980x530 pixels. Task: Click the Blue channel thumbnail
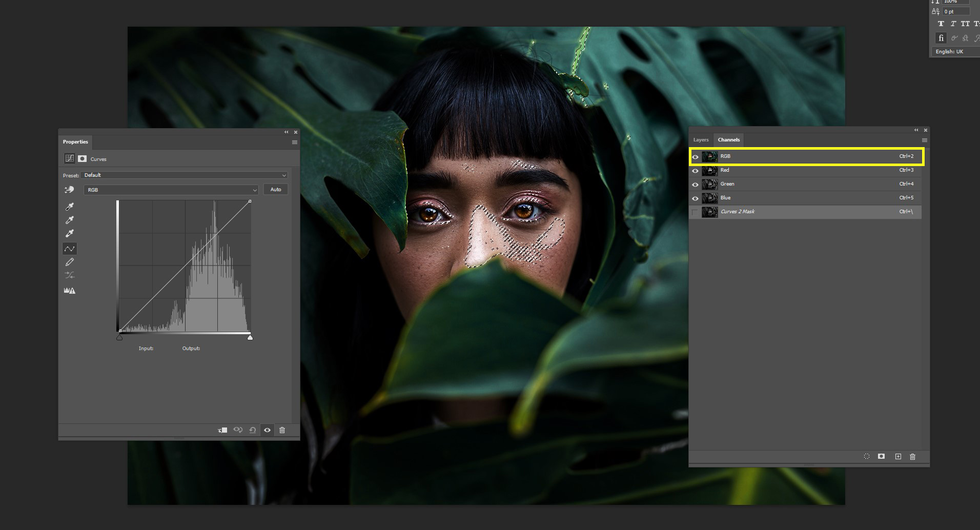coord(709,198)
